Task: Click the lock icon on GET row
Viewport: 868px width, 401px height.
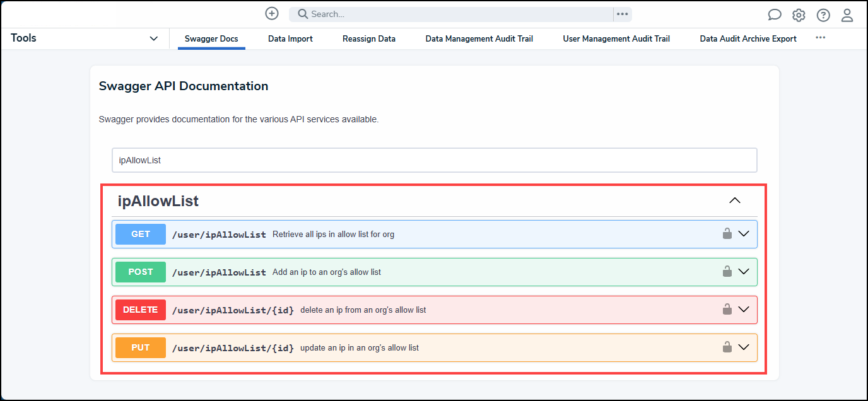Action: [727, 233]
